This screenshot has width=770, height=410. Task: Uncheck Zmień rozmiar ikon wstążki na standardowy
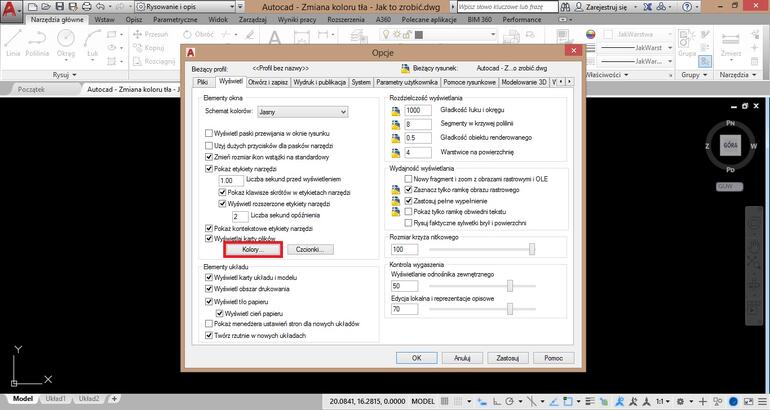click(209, 157)
